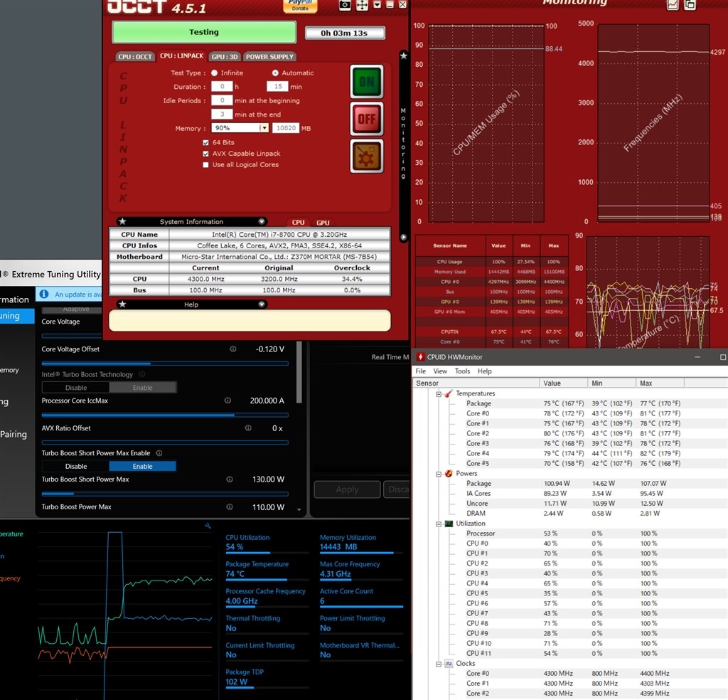Set Intel Turbo Boost Technology to Enable
Screen dimensions: 728x700
click(142, 388)
